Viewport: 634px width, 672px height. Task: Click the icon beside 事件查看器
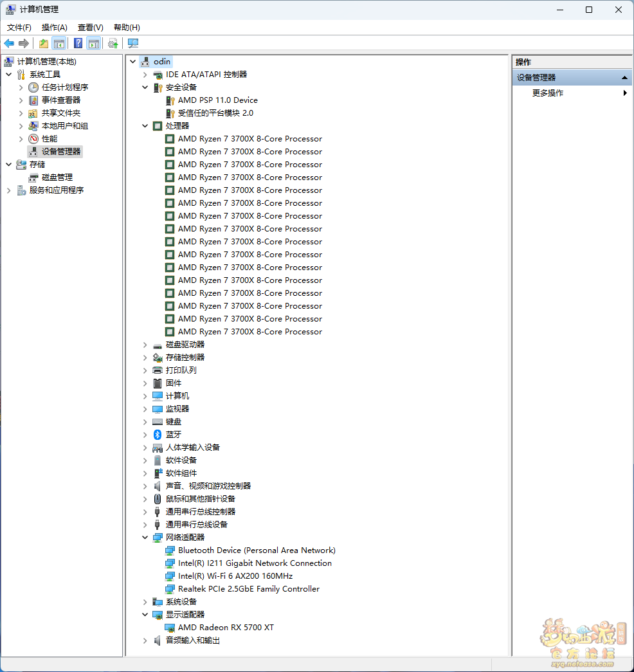(33, 100)
